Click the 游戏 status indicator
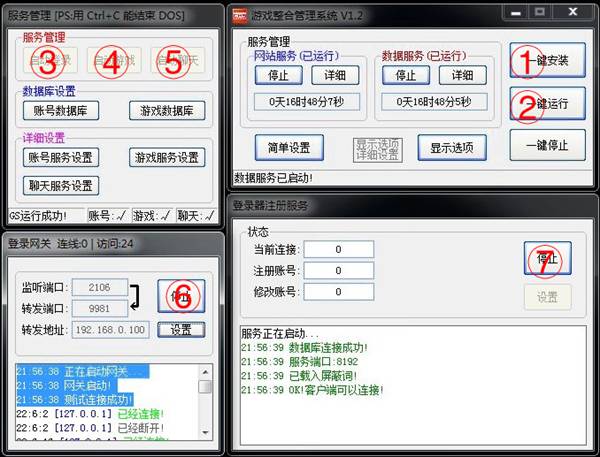Viewport: 600px width, 457px height. tap(152, 216)
